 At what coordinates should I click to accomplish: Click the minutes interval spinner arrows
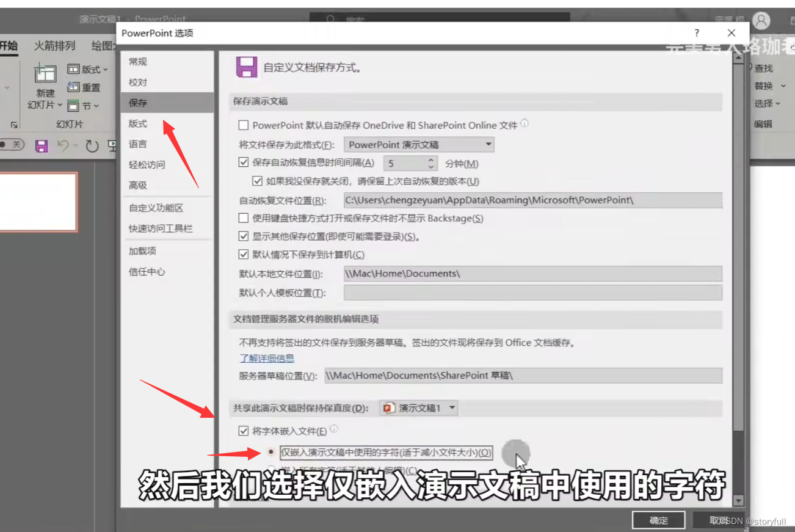click(x=431, y=163)
